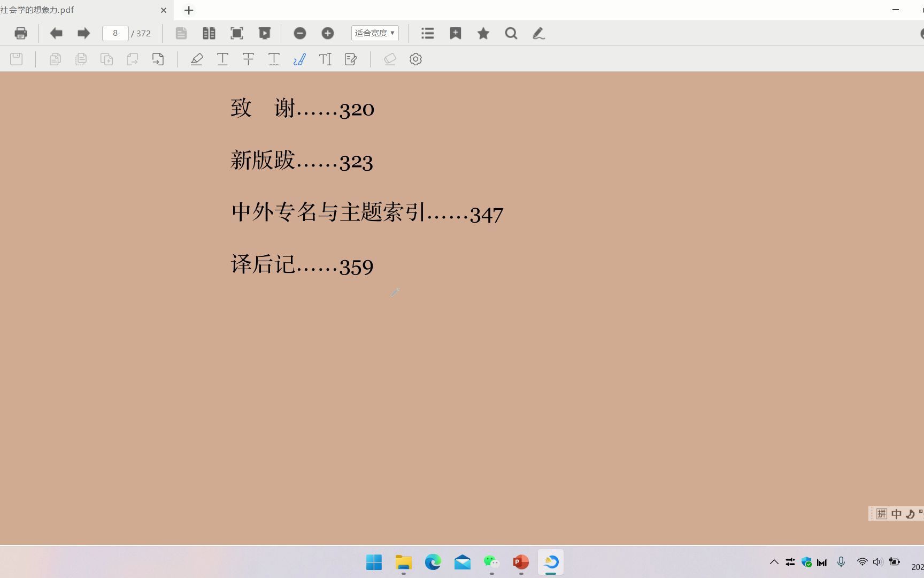Open WeChat from taskbar
Image resolution: width=924 pixels, height=578 pixels.
(491, 562)
